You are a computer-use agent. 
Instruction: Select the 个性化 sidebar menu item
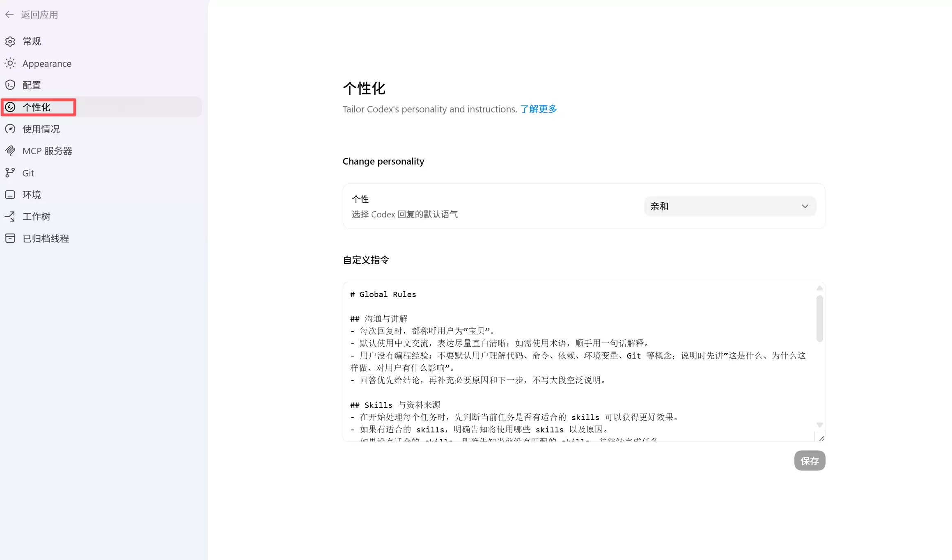point(37,107)
